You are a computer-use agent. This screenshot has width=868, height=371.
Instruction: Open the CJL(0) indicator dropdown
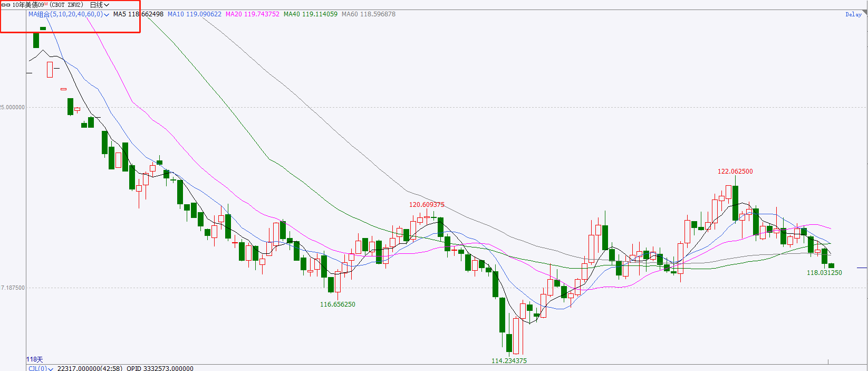tap(41, 368)
